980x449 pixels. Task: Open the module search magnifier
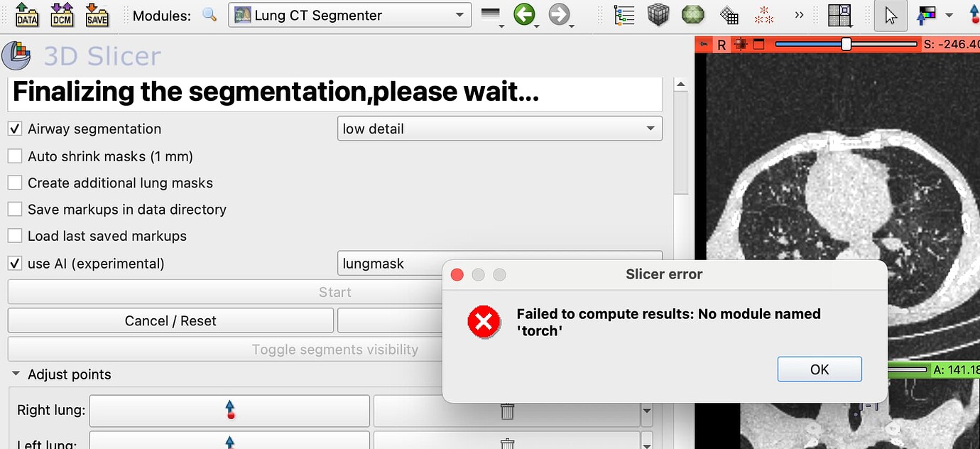click(x=209, y=14)
